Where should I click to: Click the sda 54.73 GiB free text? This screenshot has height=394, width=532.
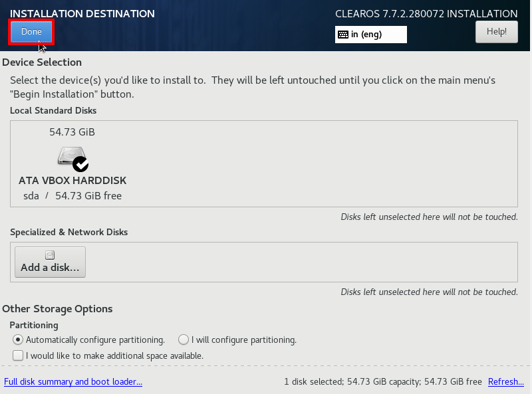[72, 195]
